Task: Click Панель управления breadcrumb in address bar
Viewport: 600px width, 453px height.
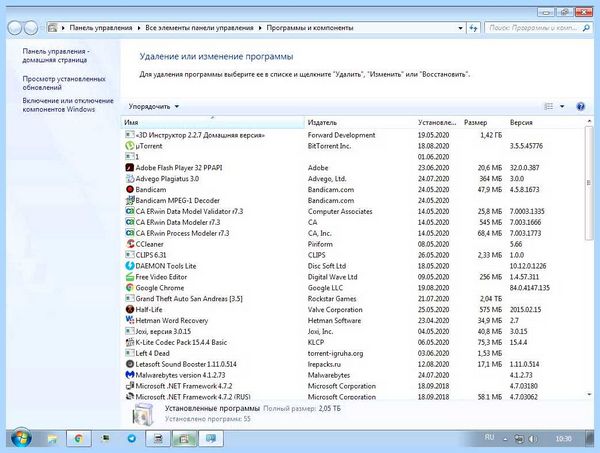Action: [101, 28]
